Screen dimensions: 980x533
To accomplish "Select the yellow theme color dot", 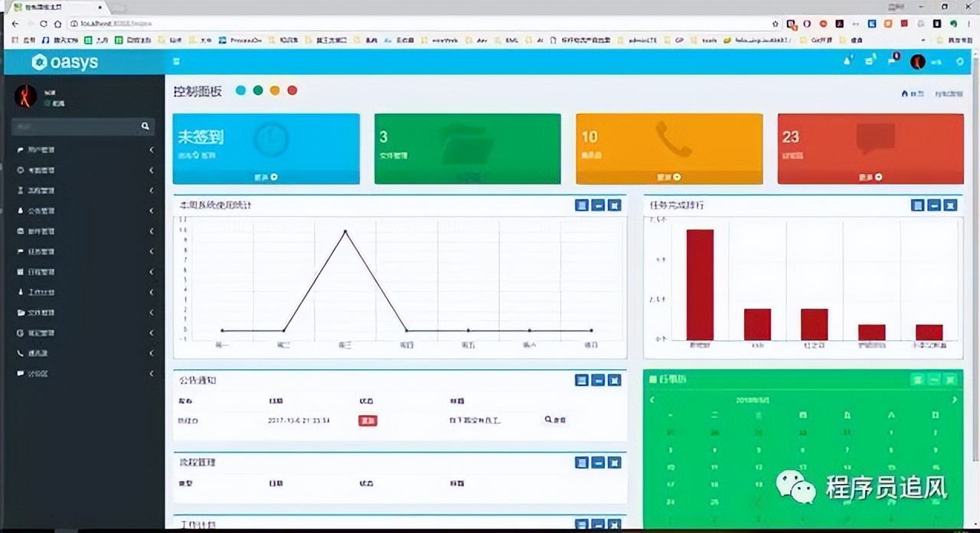I will 275,90.
